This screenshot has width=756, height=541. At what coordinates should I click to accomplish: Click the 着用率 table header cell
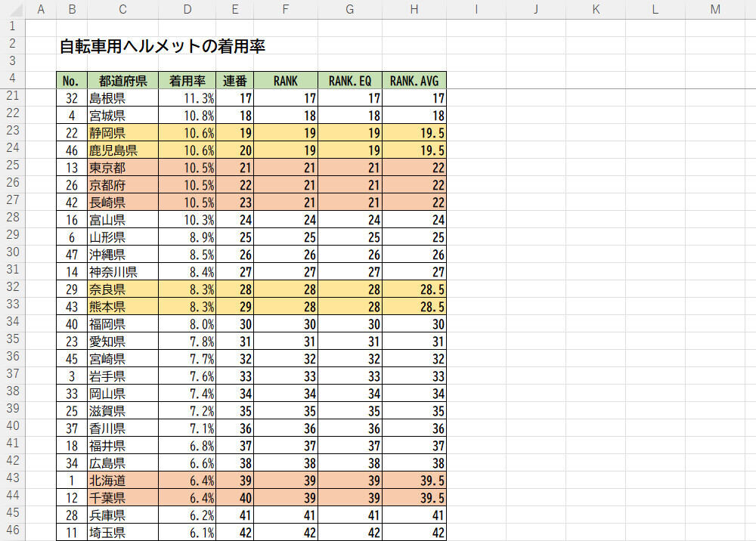point(187,81)
